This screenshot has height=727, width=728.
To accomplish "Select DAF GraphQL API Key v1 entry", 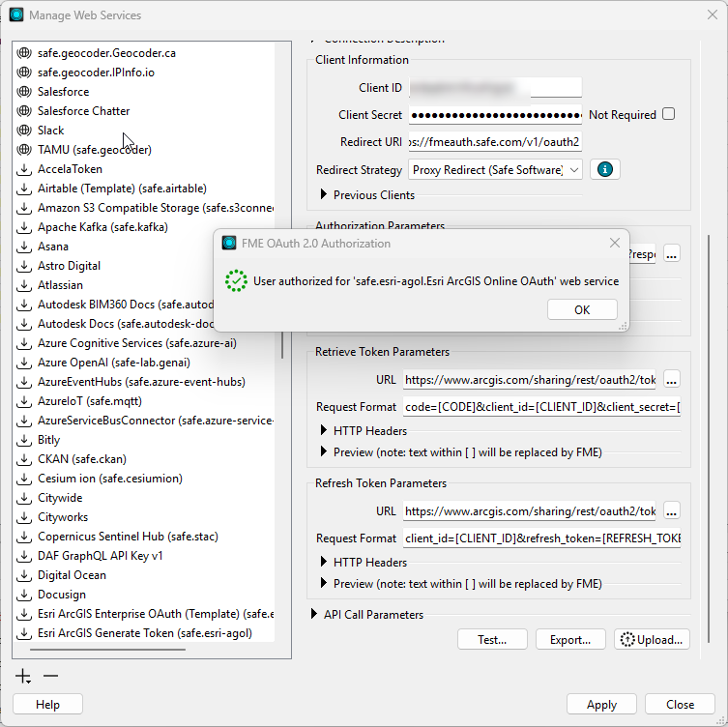I will coord(101,556).
